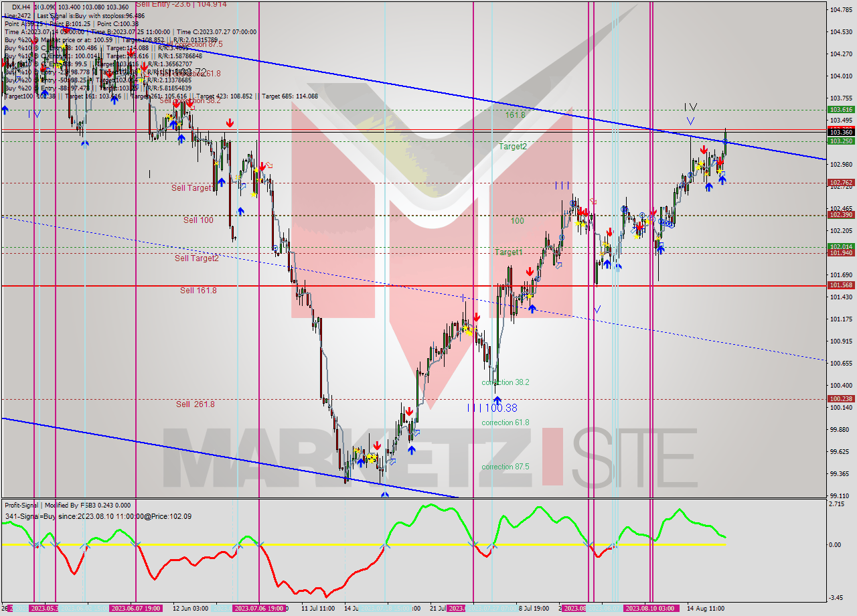Click the 2023.06.07 19:00 date marker
The height and width of the screenshot is (616, 857).
click(x=135, y=609)
